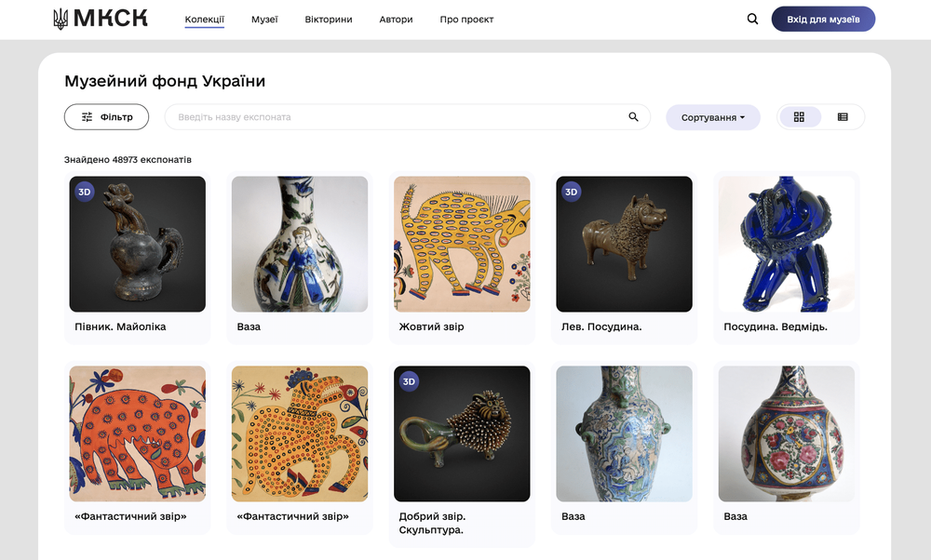
Task: Click the 3D badge on Лев. Посудина.
Action: [x=572, y=192]
